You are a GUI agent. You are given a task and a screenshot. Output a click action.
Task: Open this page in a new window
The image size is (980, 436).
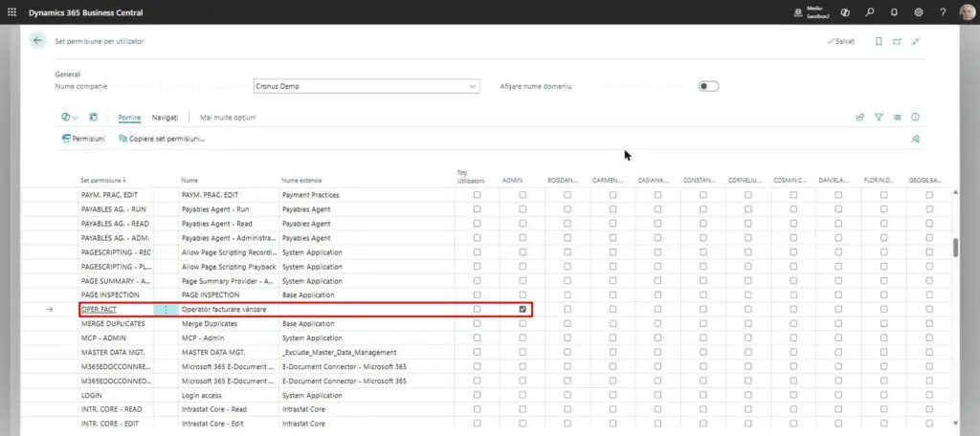coord(897,41)
